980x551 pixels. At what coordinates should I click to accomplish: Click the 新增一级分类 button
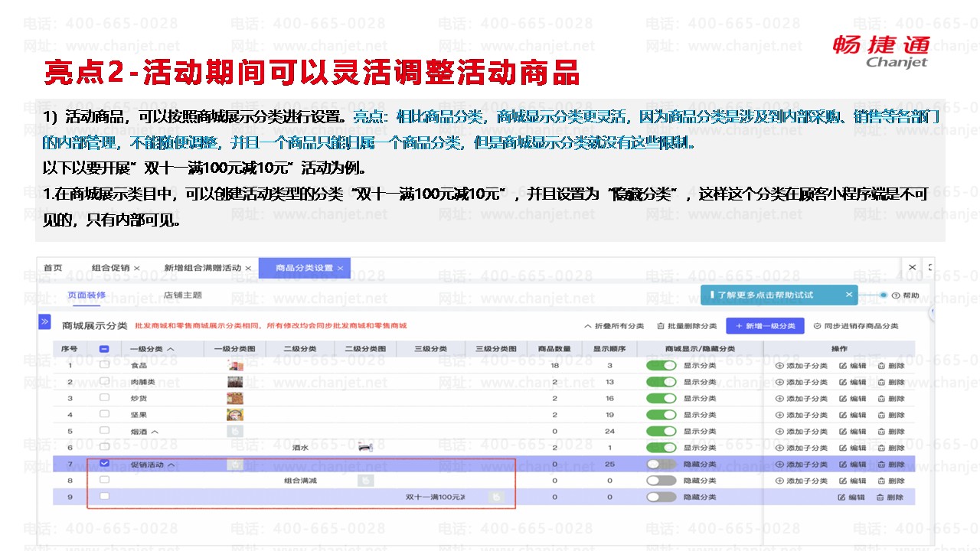tap(765, 326)
